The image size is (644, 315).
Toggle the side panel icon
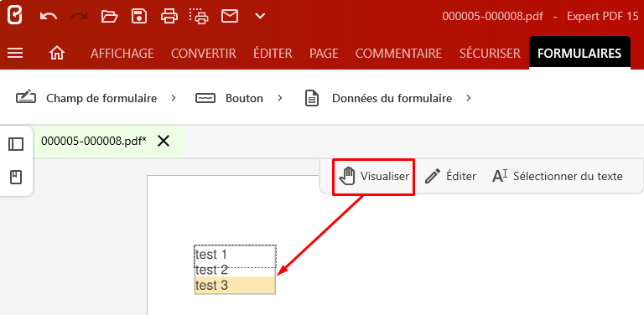pyautogui.click(x=16, y=144)
